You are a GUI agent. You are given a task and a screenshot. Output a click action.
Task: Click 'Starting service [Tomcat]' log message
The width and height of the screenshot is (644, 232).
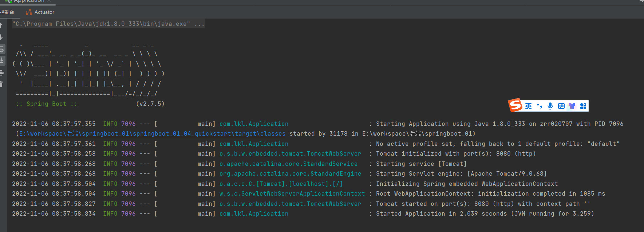point(421,164)
